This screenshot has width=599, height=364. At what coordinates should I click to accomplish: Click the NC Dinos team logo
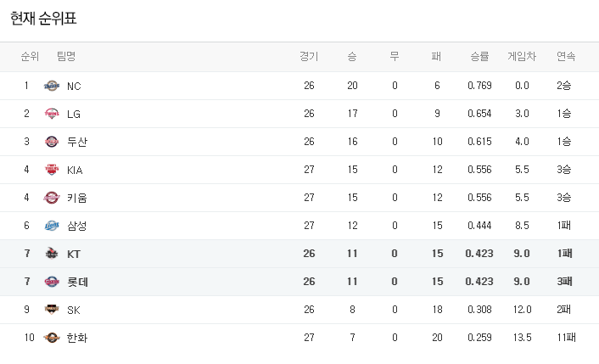pos(52,86)
